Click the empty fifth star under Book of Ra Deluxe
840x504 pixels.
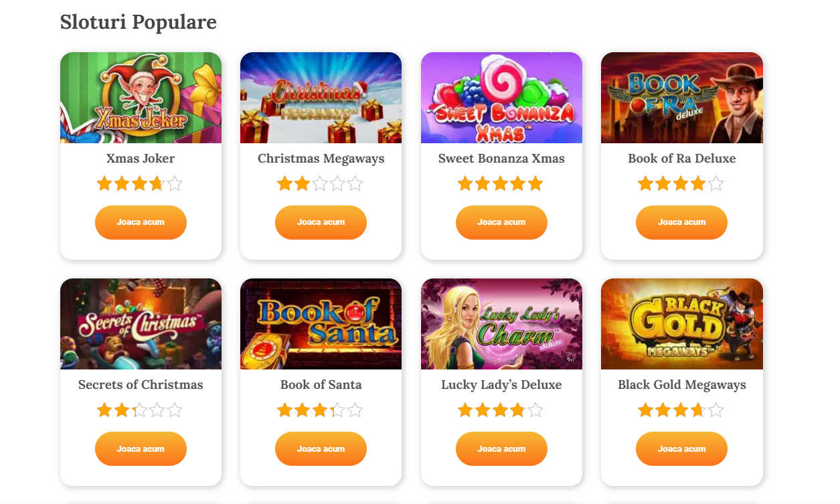716,183
